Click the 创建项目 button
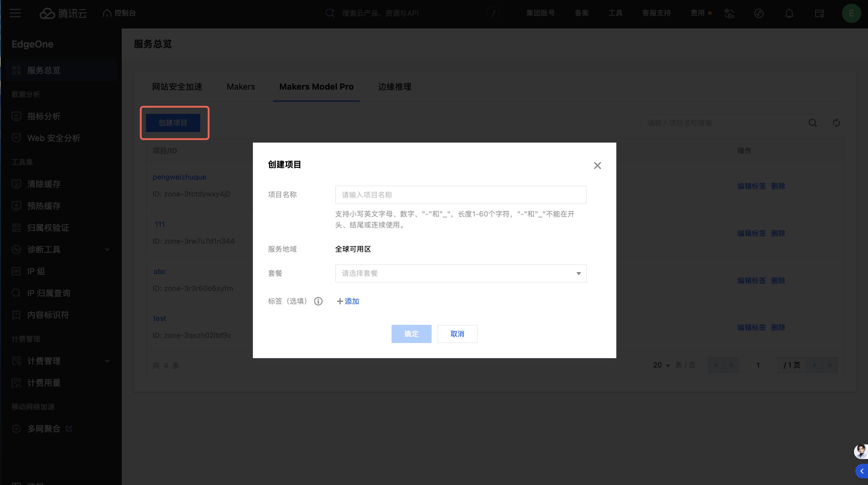The width and height of the screenshot is (868, 485). pyautogui.click(x=173, y=123)
